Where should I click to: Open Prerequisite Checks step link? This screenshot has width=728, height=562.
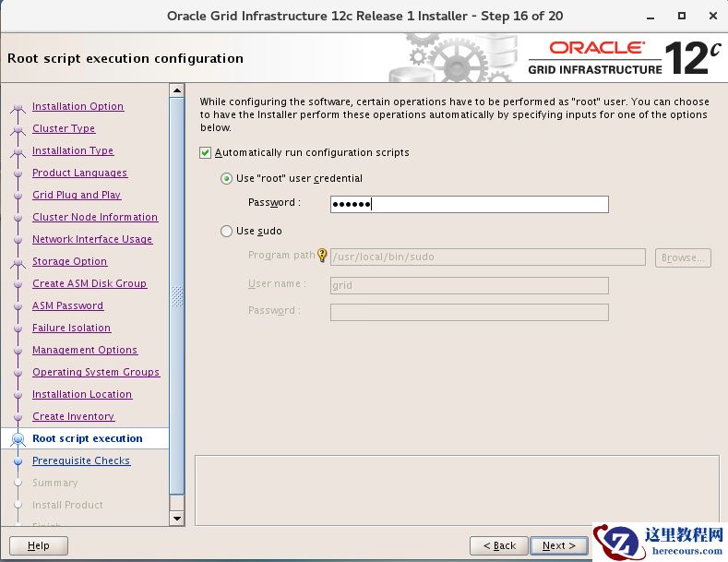81,460
